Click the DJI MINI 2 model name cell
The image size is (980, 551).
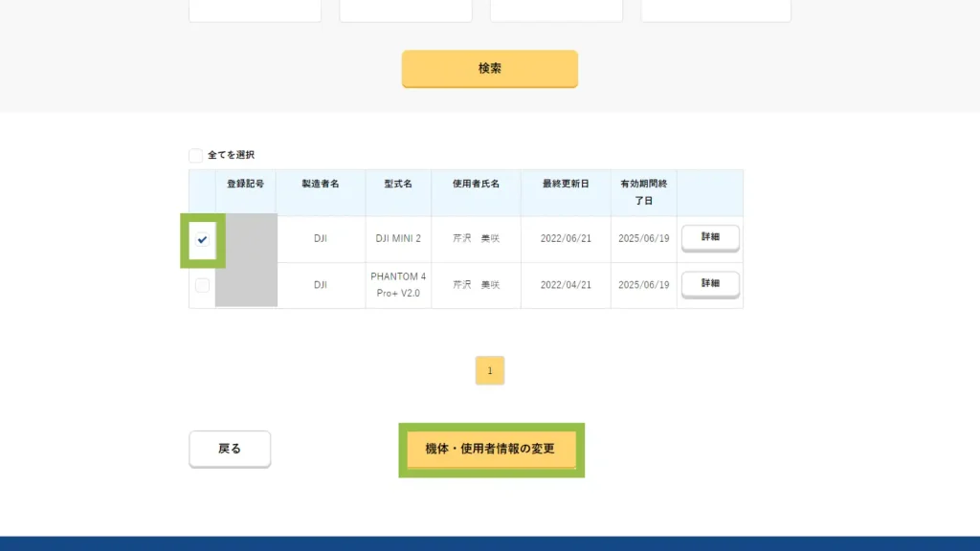398,239
